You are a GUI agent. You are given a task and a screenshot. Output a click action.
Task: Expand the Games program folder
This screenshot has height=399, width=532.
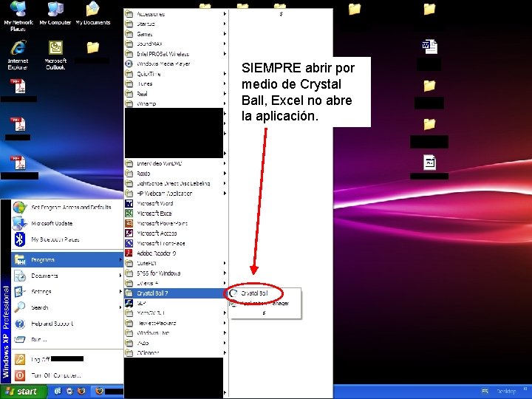click(x=176, y=34)
